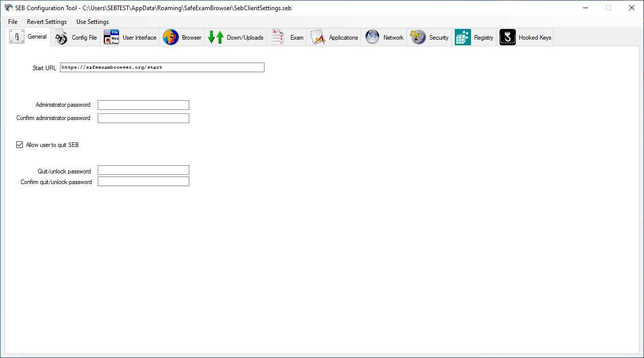Switch to the General tab label
Screen dimensions: 644x358
[37, 37]
